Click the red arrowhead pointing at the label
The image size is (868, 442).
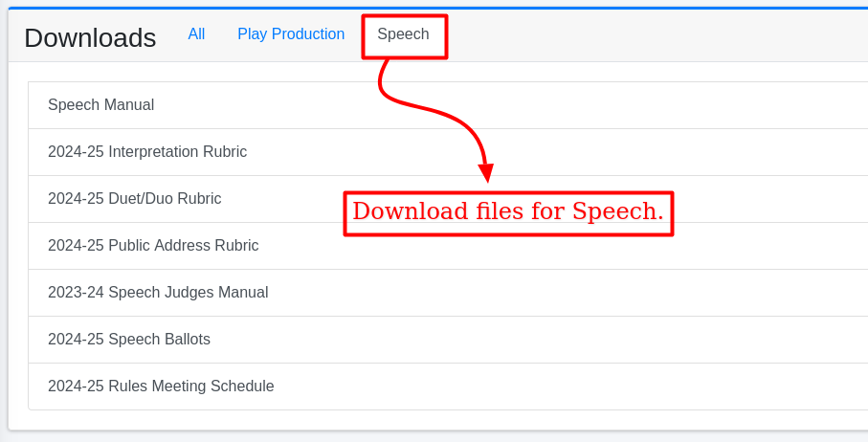coord(485,173)
